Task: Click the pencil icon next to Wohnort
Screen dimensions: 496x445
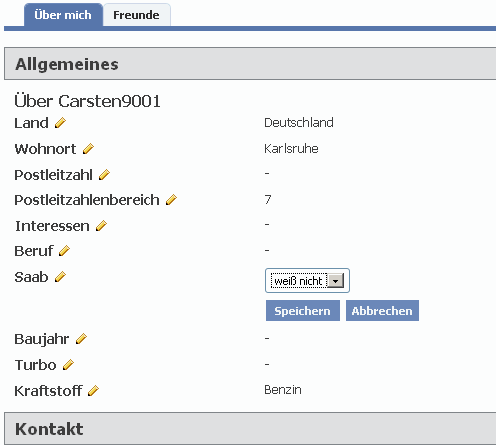Action: click(x=88, y=149)
